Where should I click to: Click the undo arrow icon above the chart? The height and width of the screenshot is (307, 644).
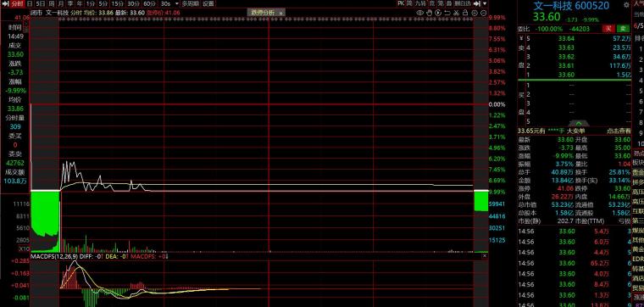(447, 13)
